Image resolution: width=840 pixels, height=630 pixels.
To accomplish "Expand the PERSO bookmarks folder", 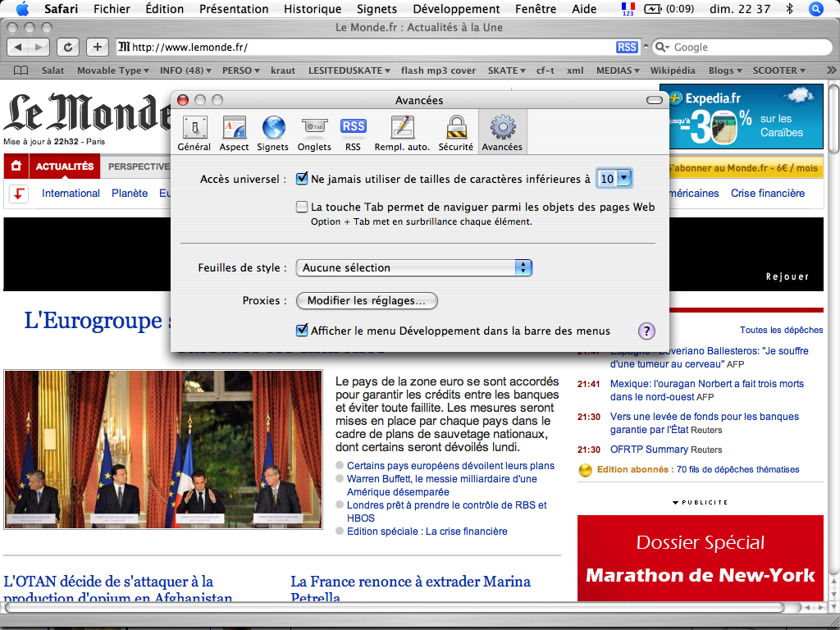I will (241, 71).
